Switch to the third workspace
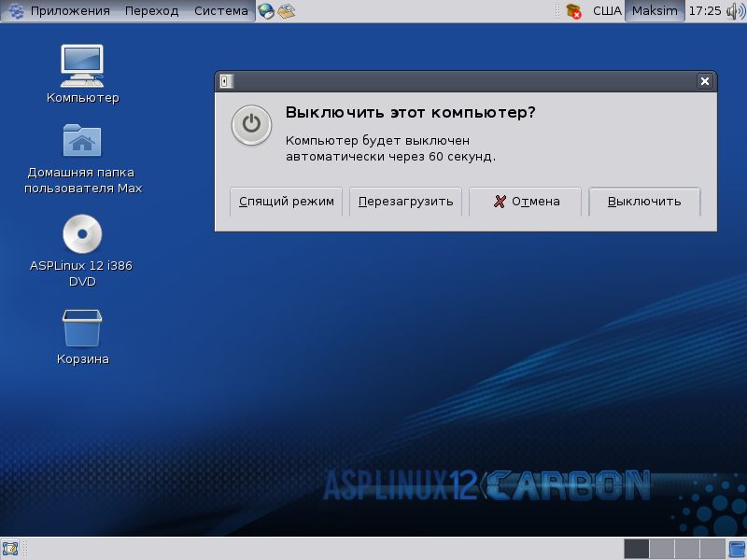The height and width of the screenshot is (560, 747). pyautogui.click(x=686, y=549)
